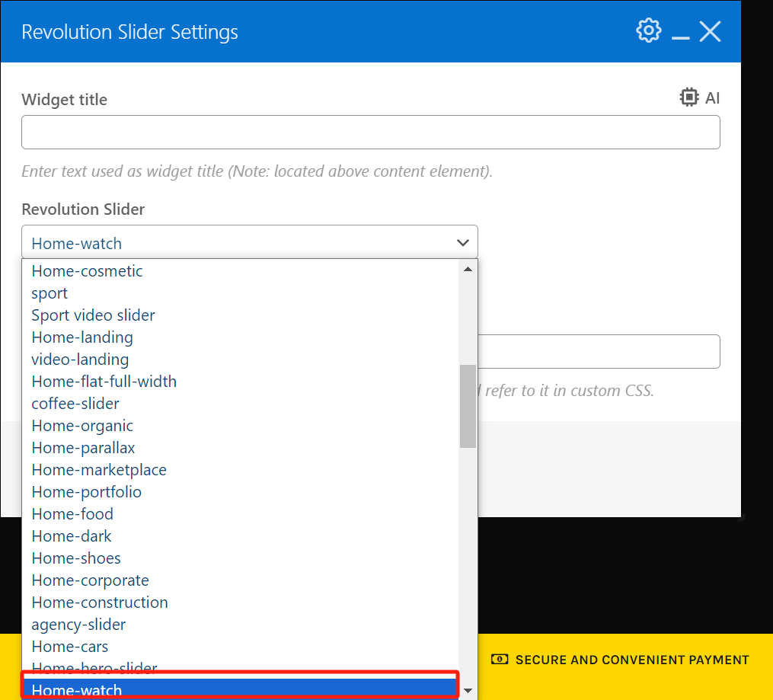Select Home-cosmetic from the list
This screenshot has height=700, width=773.
[x=87, y=271]
